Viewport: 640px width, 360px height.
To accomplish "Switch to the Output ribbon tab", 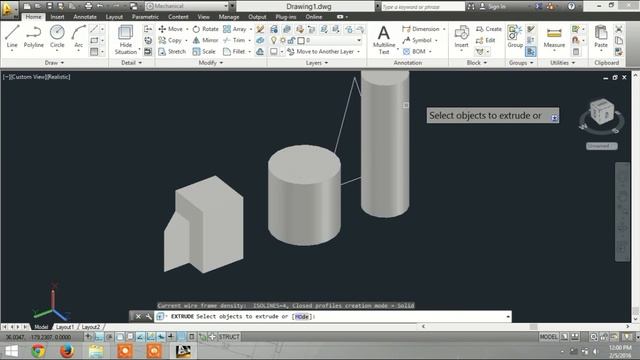I will [x=257, y=17].
